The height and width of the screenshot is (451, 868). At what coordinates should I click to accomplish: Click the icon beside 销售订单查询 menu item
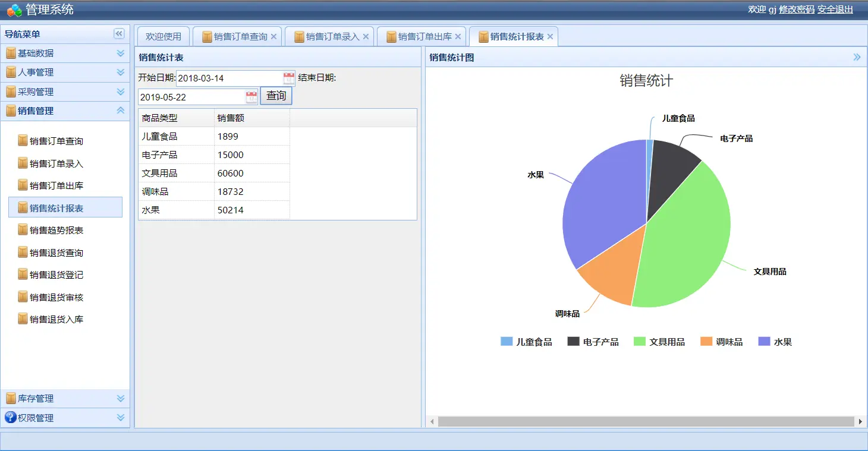[x=23, y=141]
